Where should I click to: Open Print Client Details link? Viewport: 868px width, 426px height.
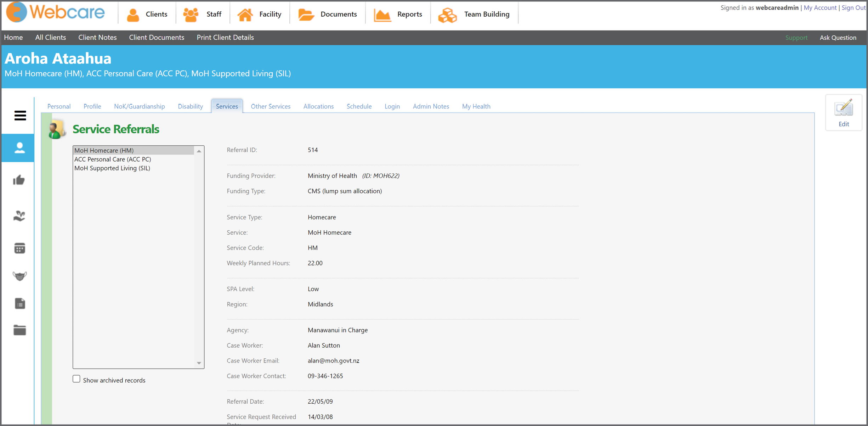pyautogui.click(x=225, y=37)
